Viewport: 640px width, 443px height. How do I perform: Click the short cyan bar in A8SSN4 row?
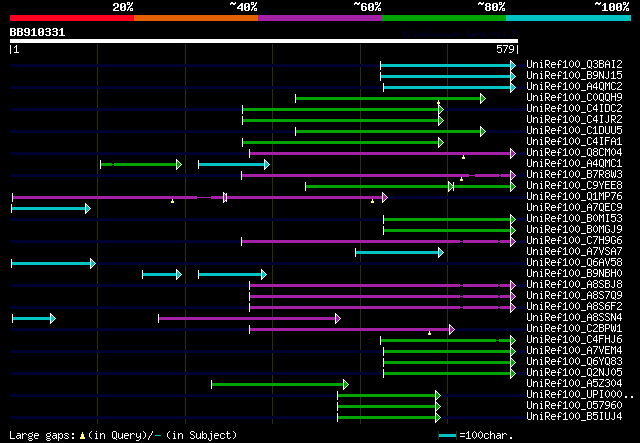click(34, 319)
